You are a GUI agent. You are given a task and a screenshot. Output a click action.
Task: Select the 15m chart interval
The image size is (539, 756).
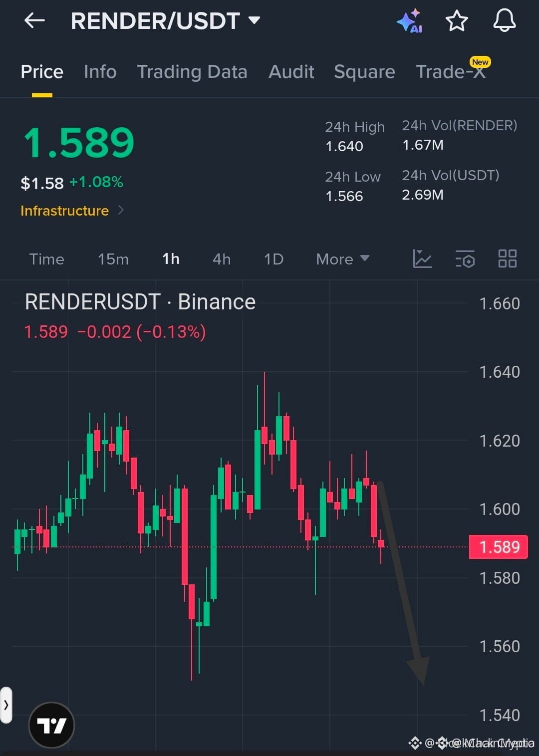[x=113, y=259]
